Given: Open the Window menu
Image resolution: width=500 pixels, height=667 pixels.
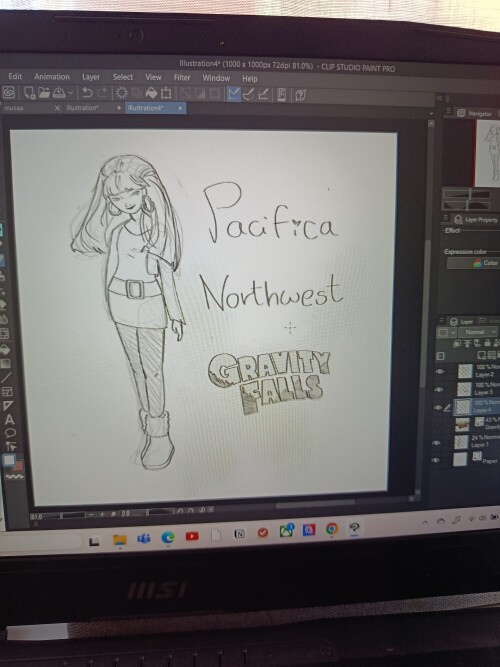Looking at the screenshot, I should [216, 78].
